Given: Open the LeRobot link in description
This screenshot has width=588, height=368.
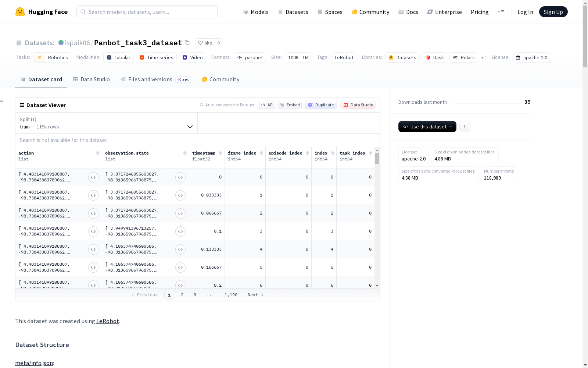Looking at the screenshot, I should point(107,321).
